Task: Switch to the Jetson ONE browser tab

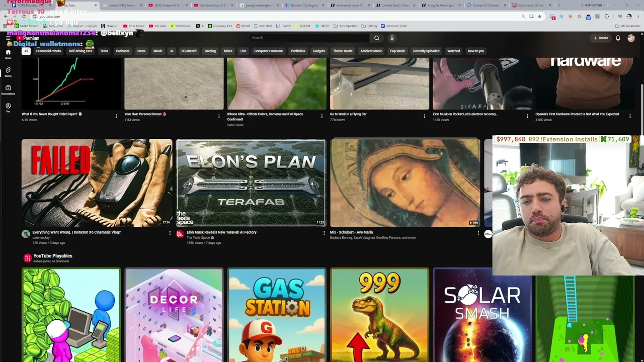Action: coord(123,6)
